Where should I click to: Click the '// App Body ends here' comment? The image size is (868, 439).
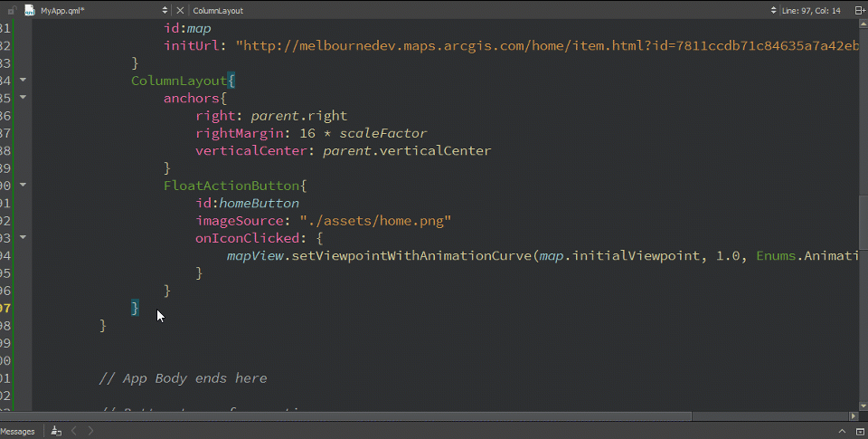(x=184, y=378)
